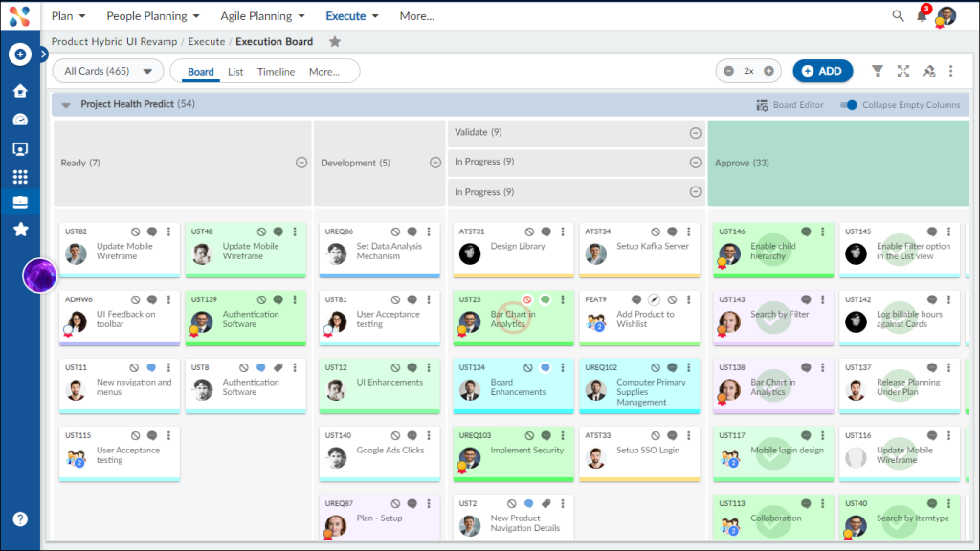Screen dimensions: 980x551
Task: Click the filter funnel icon on the toolbar
Action: pyautogui.click(x=877, y=71)
